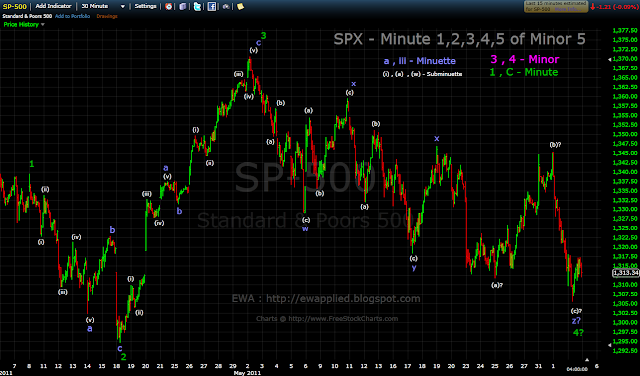Click the '1 , C - Minute' green legend text
The width and height of the screenshot is (640, 376).
[524, 72]
